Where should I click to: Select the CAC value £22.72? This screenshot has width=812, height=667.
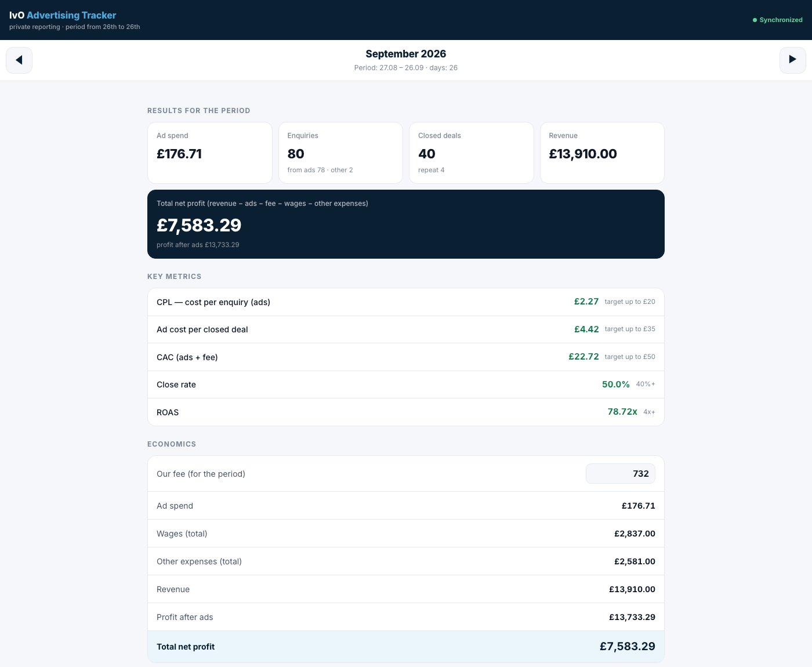tap(583, 357)
